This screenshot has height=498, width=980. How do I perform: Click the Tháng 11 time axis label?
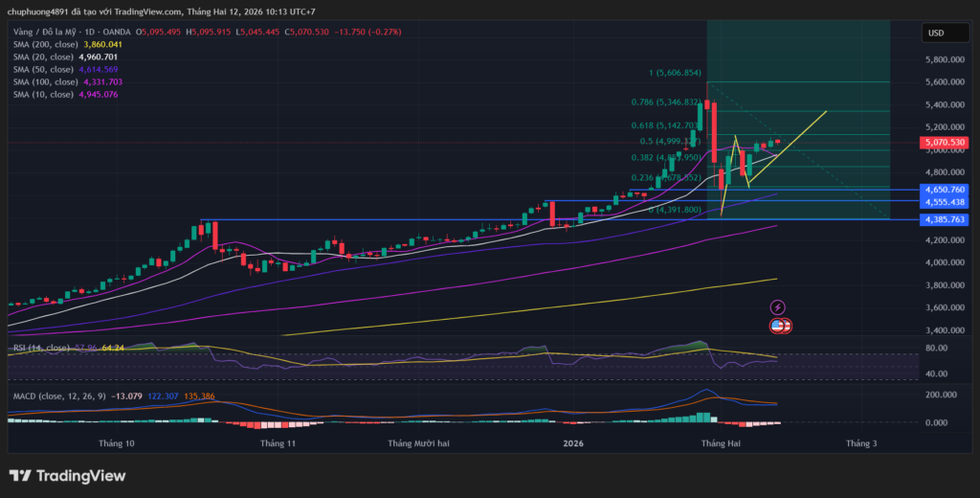click(x=278, y=443)
